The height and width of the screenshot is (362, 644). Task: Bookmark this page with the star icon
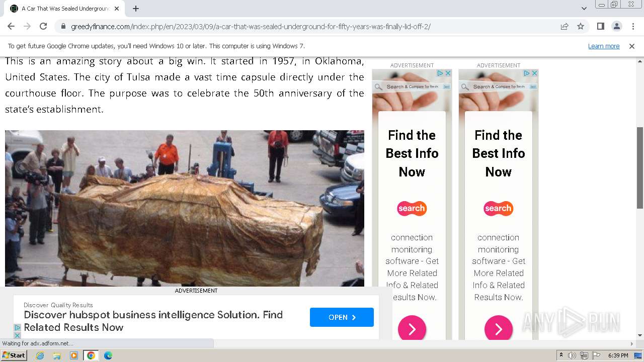click(581, 27)
